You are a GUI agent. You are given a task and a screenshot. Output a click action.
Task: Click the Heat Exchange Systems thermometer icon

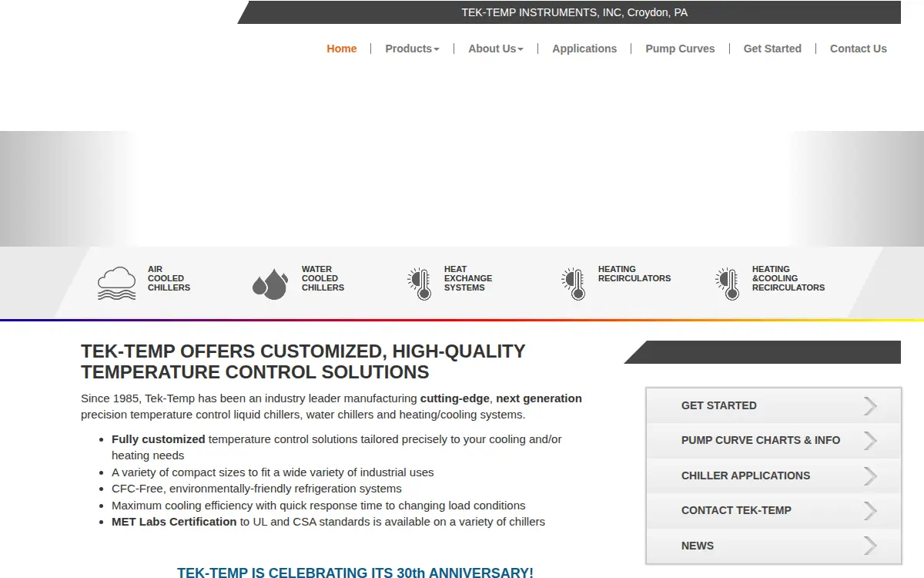coord(419,284)
